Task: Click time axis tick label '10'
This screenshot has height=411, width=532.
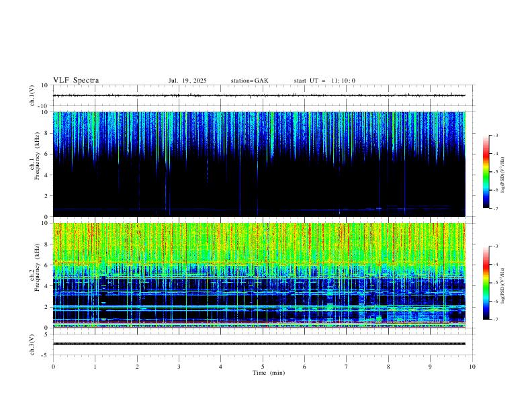Action: pos(472,367)
